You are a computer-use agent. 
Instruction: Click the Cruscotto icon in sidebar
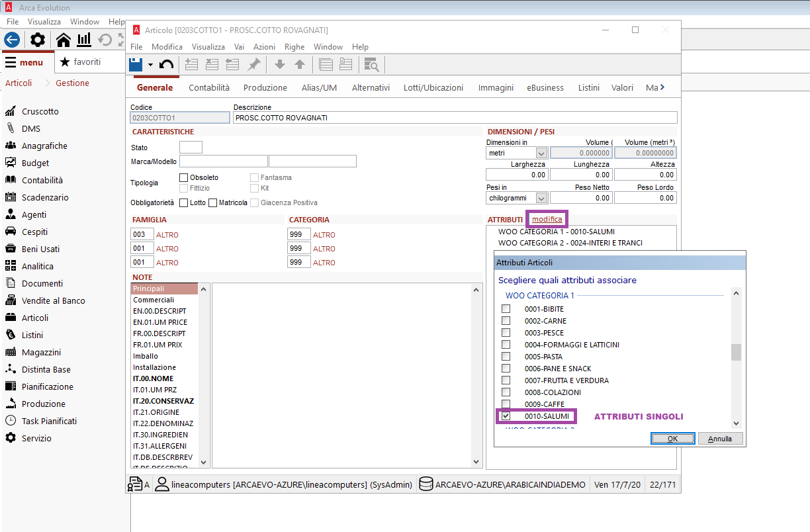(x=11, y=111)
